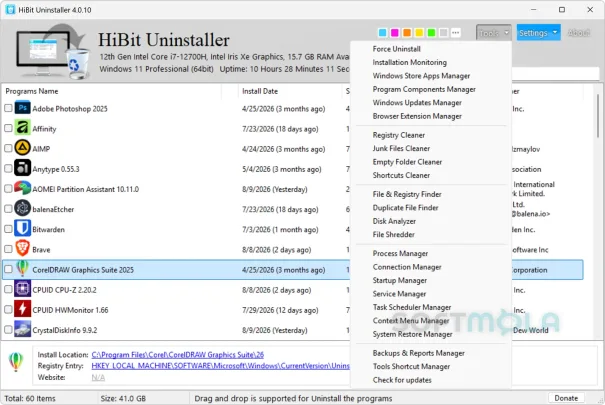The height and width of the screenshot is (405, 605).
Task: Click the 'Total: 60 Items' status text
Action: point(30,398)
